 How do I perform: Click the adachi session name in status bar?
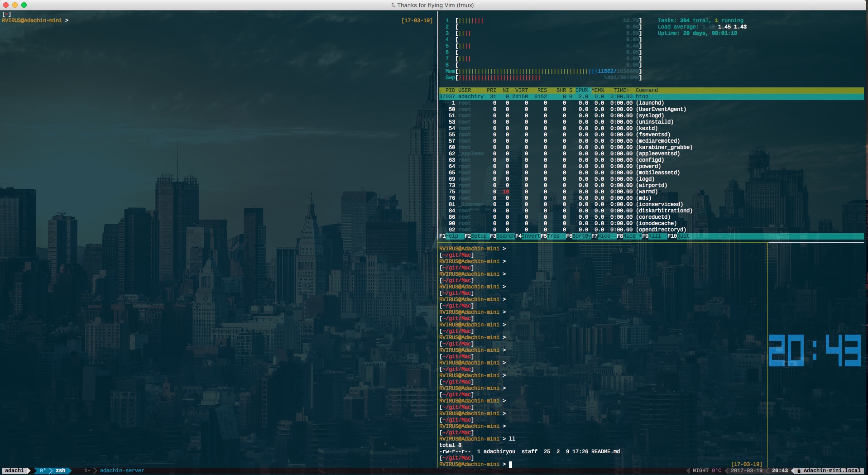[x=14, y=471]
